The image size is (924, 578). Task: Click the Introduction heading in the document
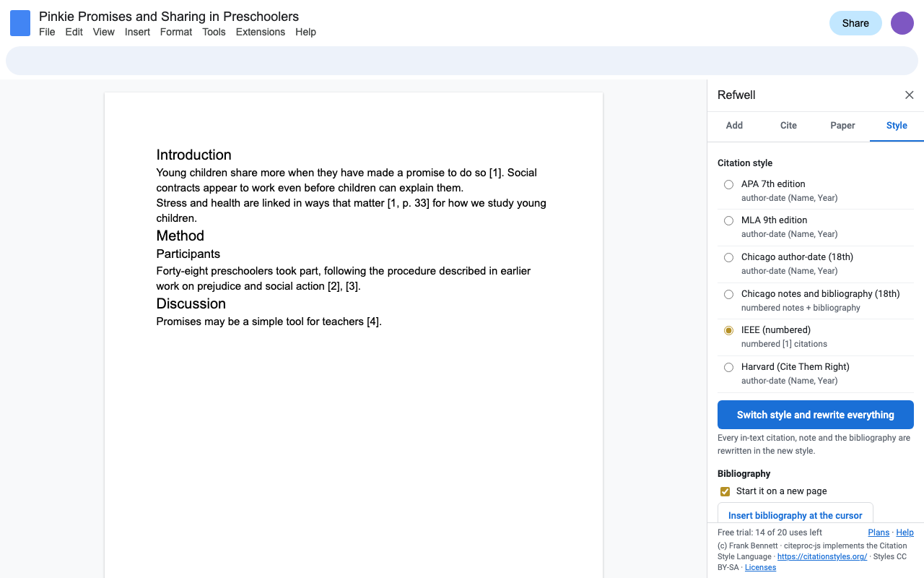coord(194,155)
